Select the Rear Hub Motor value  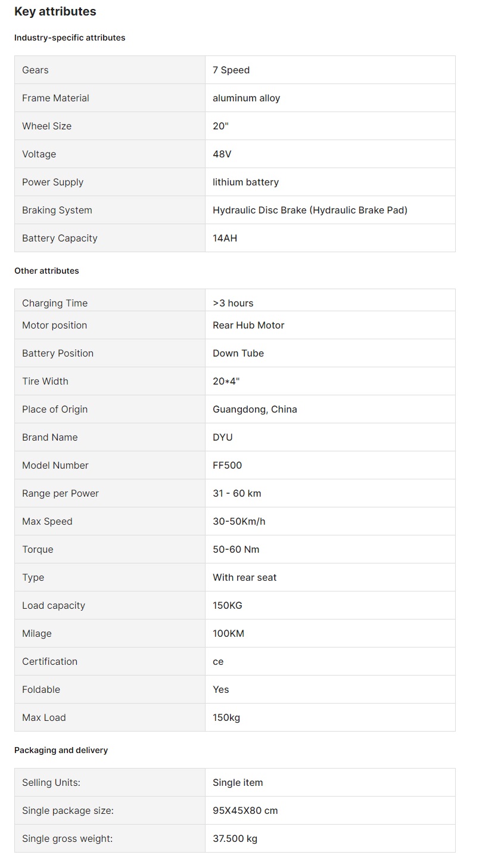[x=248, y=325]
